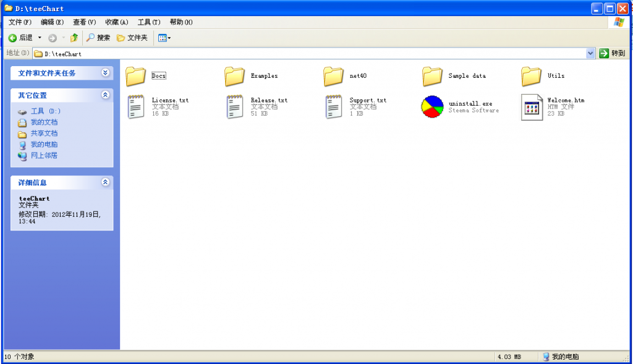Select the License.txt file icon
This screenshot has width=633, height=364.
pyautogui.click(x=135, y=107)
